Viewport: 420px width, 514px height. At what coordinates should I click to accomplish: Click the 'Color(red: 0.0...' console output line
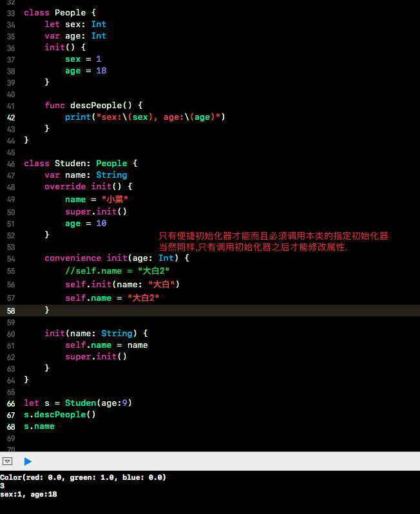(83, 477)
